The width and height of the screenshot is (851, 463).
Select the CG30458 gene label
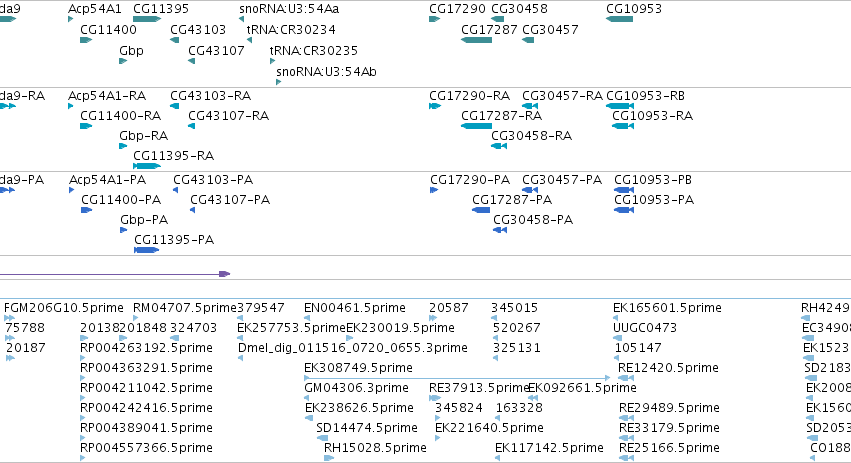pyautogui.click(x=519, y=9)
